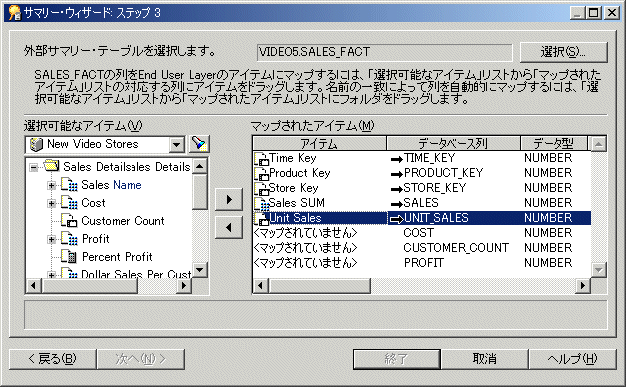Image resolution: width=626 pixels, height=387 pixels.
Task: Click the Profit item icon in tree
Action: 69,238
